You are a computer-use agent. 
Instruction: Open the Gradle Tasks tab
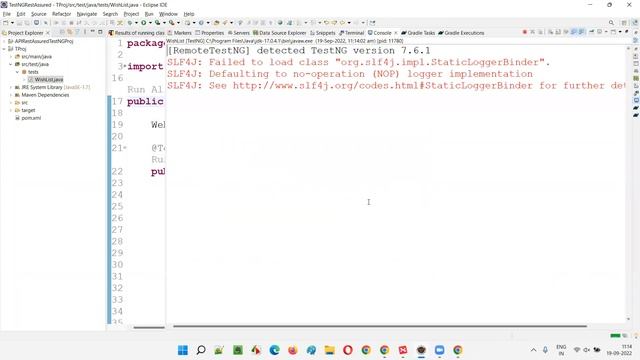(418, 33)
